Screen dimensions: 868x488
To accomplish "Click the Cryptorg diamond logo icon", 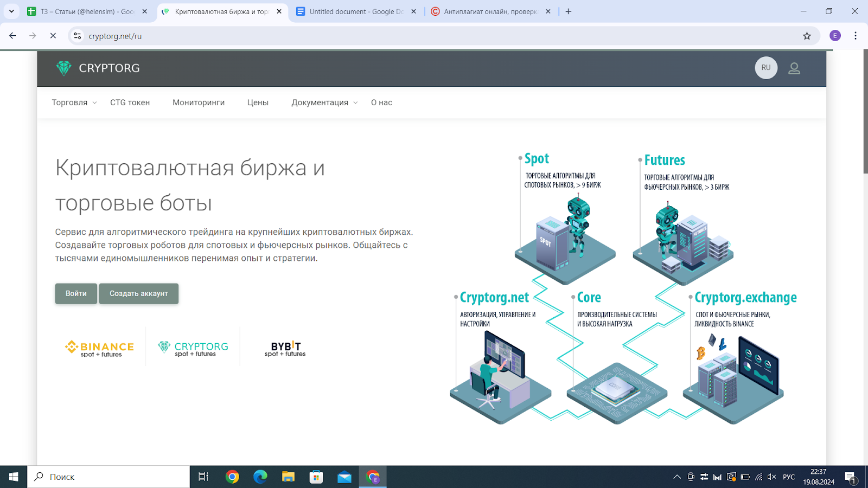I will (64, 68).
